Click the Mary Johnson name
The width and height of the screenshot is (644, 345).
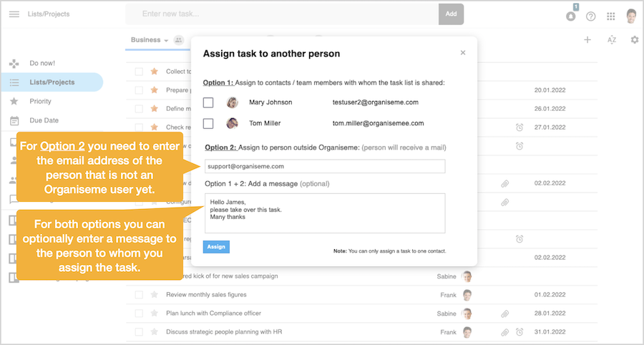click(270, 102)
